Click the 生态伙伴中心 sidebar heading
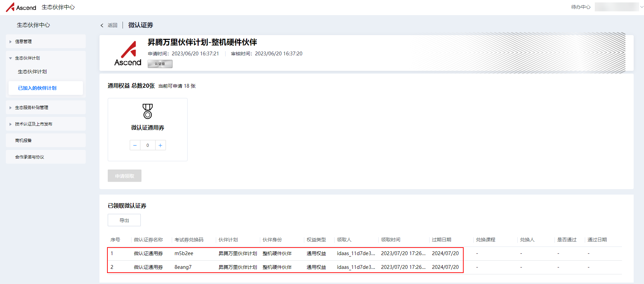644x284 pixels. [x=33, y=25]
